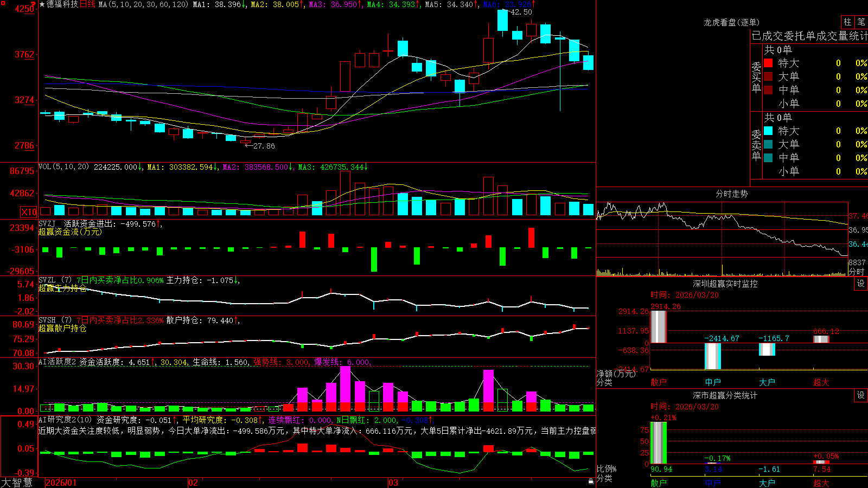Click the 深圳超赢实时监控 panel title
868x488 pixels.
coord(725,284)
